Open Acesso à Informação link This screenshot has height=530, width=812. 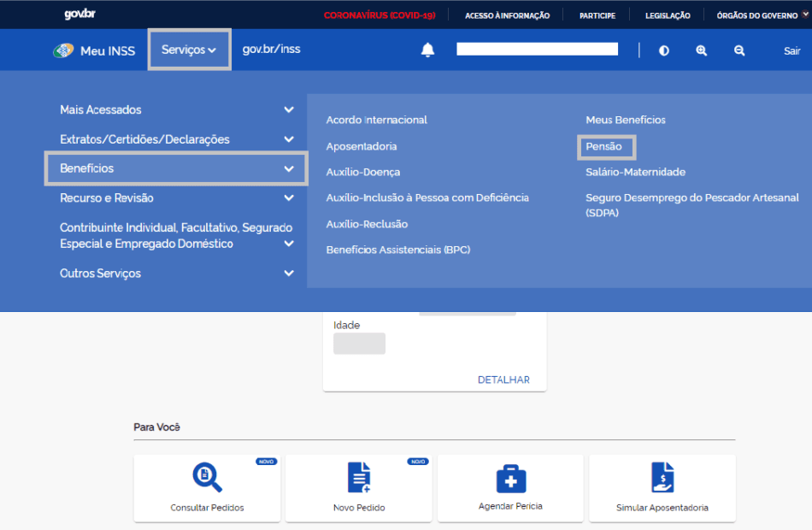click(507, 15)
